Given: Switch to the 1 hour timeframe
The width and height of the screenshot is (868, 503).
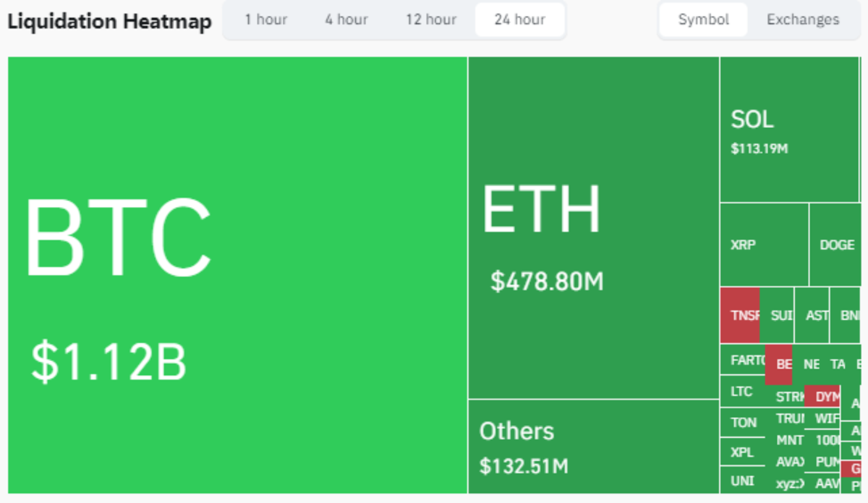Looking at the screenshot, I should pyautogui.click(x=266, y=20).
